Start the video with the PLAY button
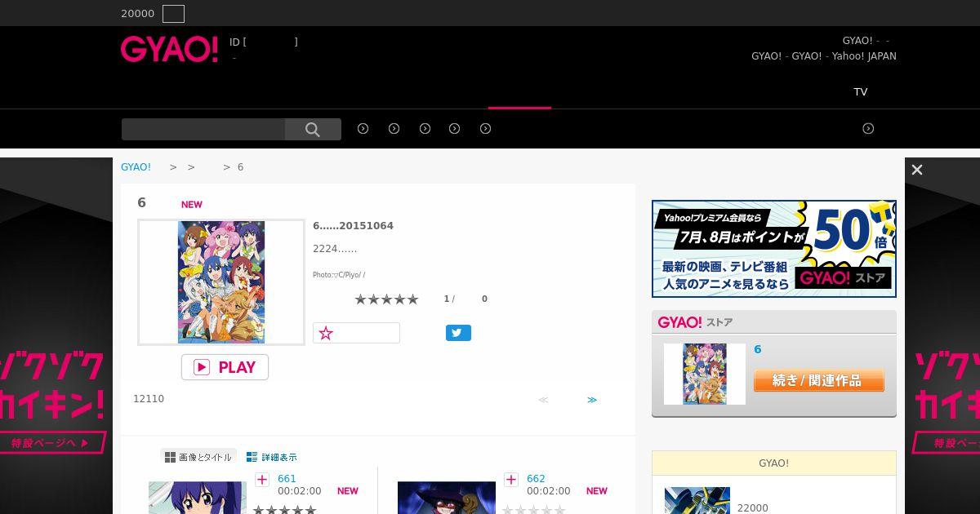 tap(225, 367)
